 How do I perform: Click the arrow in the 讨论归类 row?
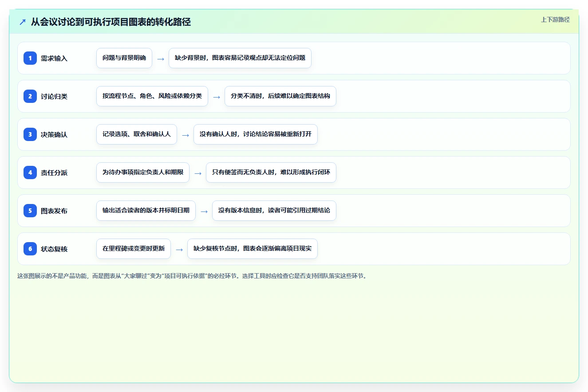[x=217, y=97]
